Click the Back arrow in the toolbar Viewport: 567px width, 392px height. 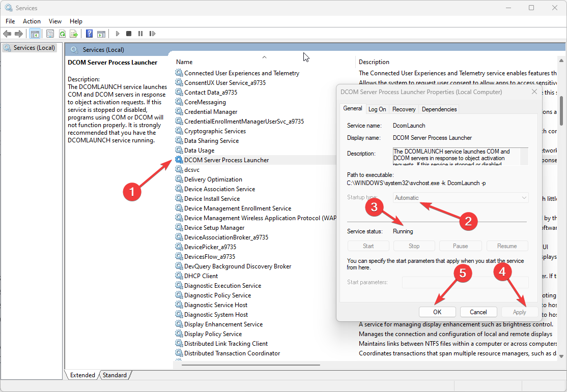click(x=7, y=34)
